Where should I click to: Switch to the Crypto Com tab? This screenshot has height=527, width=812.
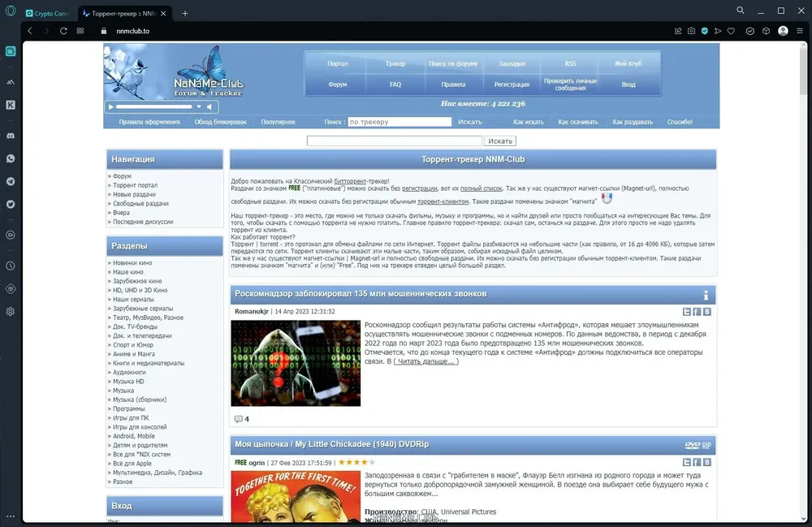(48, 14)
